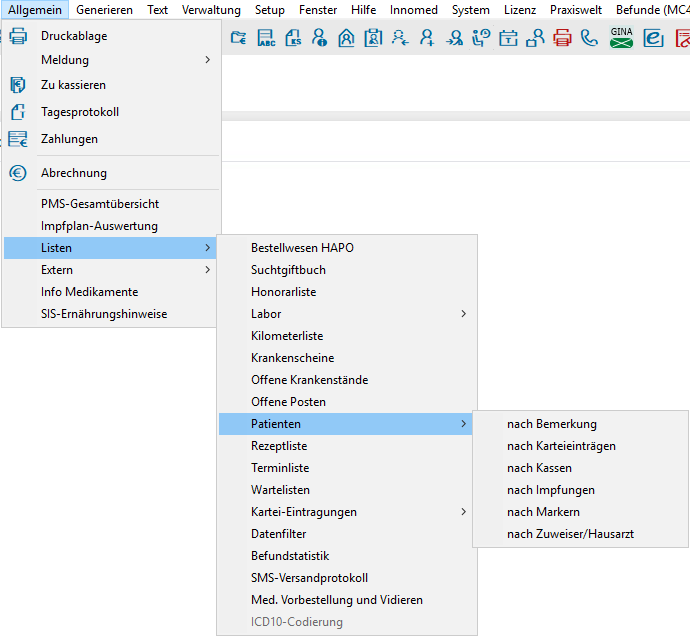Open the Fenster menu
Screen dimensions: 690x639
318,10
